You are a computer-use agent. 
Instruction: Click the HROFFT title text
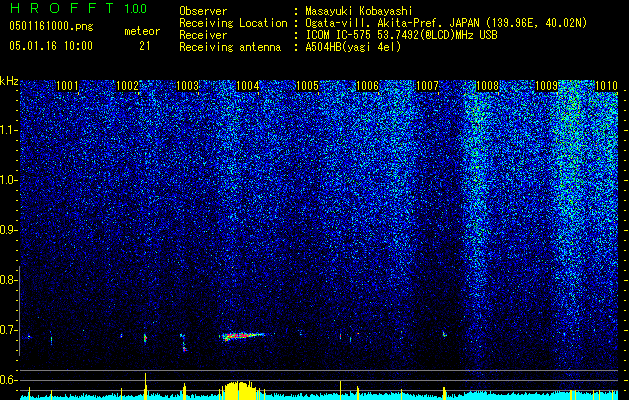[63, 8]
